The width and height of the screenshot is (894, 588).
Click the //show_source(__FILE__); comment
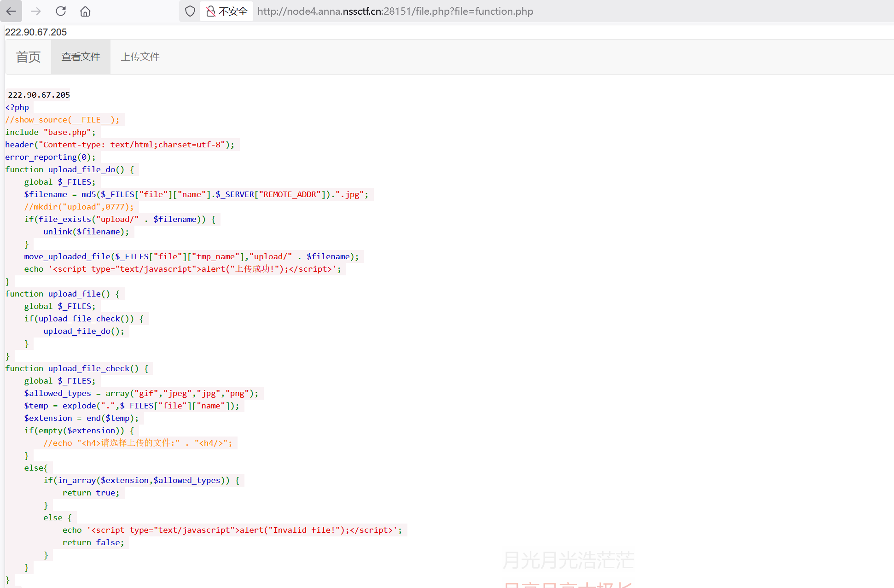pyautogui.click(x=63, y=120)
